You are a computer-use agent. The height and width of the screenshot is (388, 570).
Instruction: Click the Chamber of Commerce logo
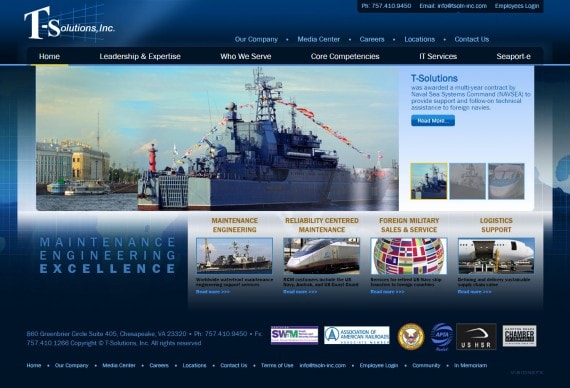(519, 336)
